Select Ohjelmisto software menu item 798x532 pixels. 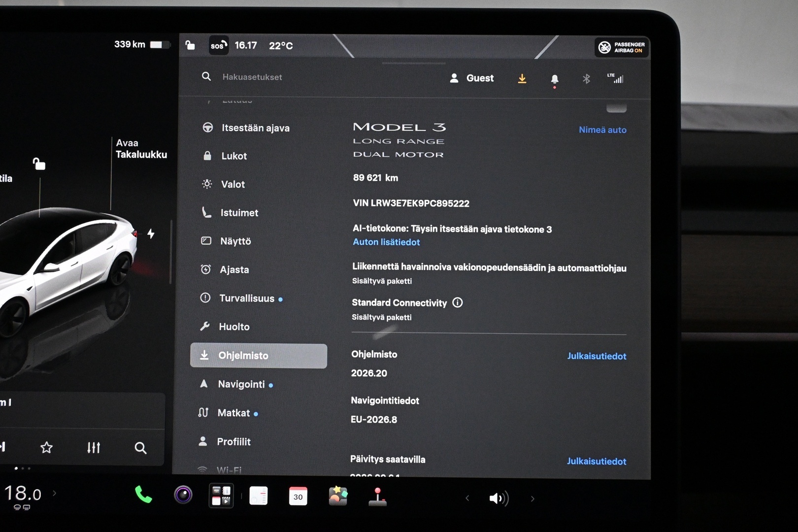259,356
